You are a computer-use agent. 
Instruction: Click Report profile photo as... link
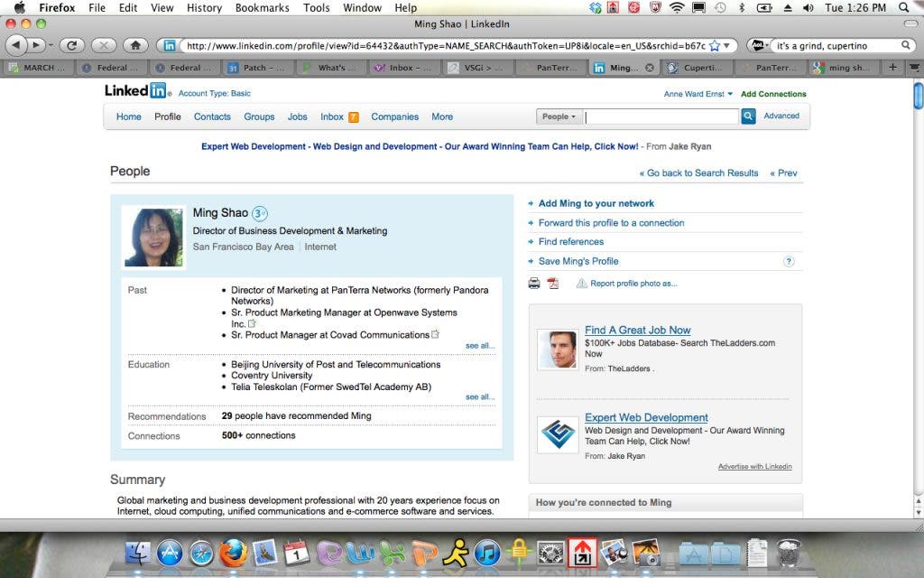coord(633,284)
